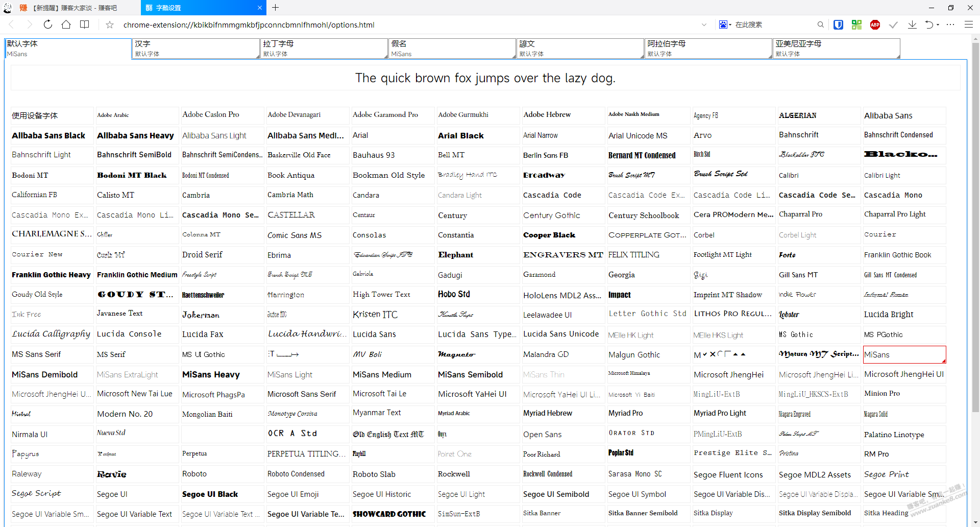Open the Bitwarden shield extension icon
The height and width of the screenshot is (527, 980).
tap(838, 25)
